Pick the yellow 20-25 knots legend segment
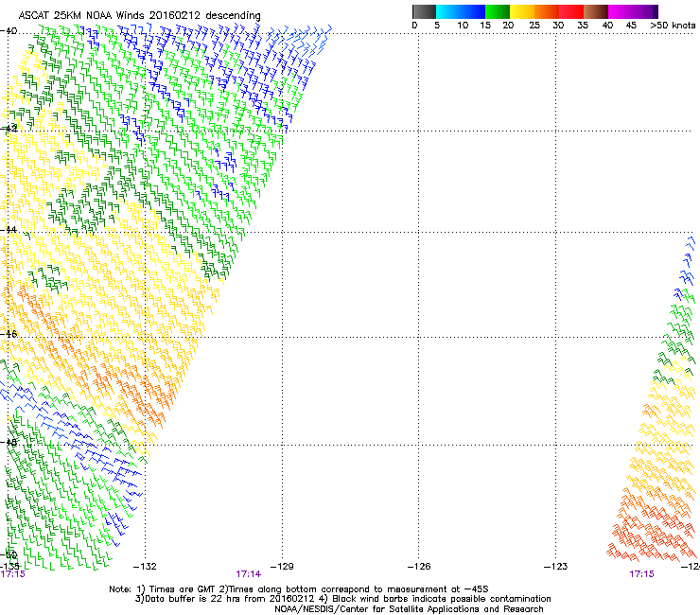Screen dimensions: 700x615 click(522, 11)
